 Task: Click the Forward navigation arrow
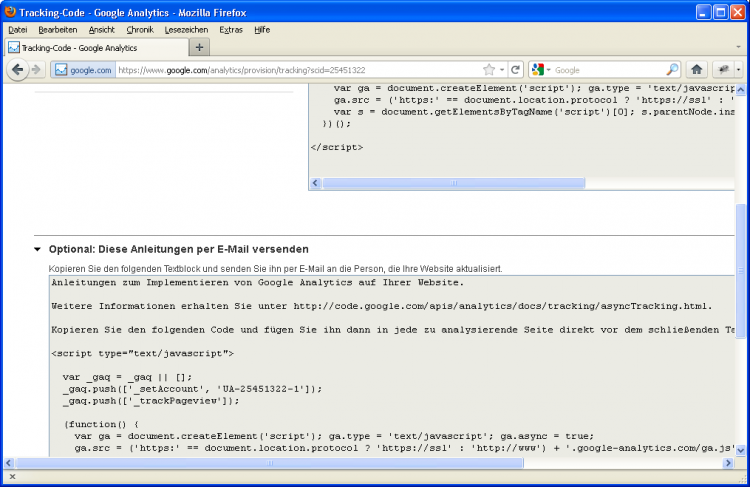click(x=36, y=70)
